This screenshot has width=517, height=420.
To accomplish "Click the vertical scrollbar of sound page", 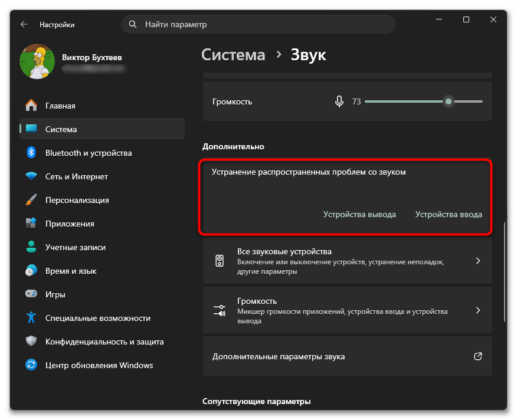I will coord(504,272).
